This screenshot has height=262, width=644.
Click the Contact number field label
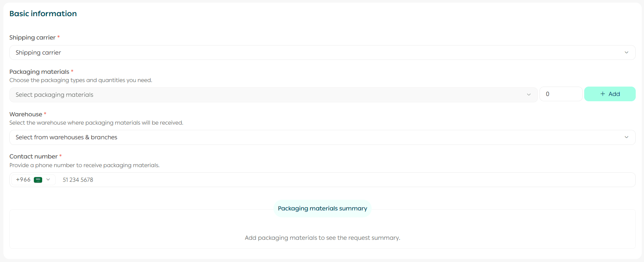33,157
